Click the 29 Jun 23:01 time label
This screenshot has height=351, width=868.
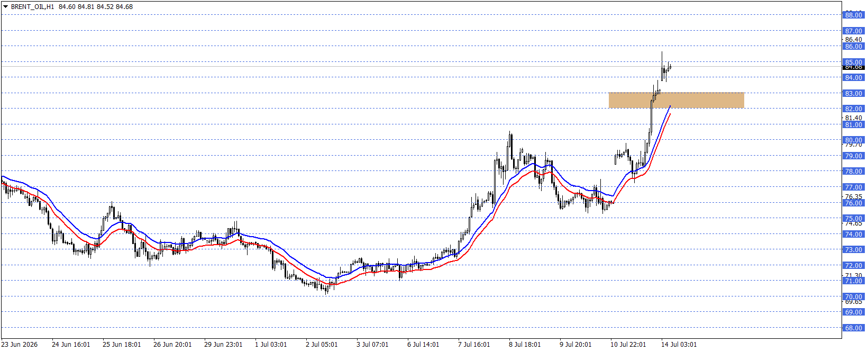coord(223,345)
